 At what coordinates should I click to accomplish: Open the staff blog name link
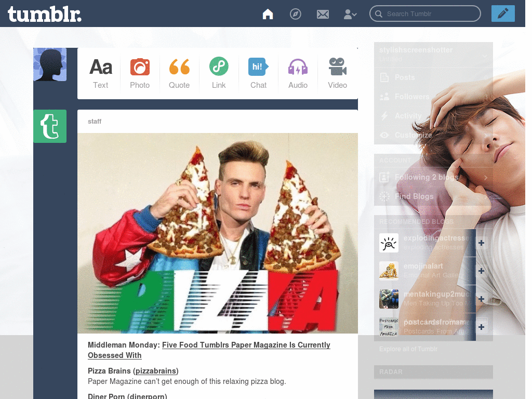[x=95, y=122]
